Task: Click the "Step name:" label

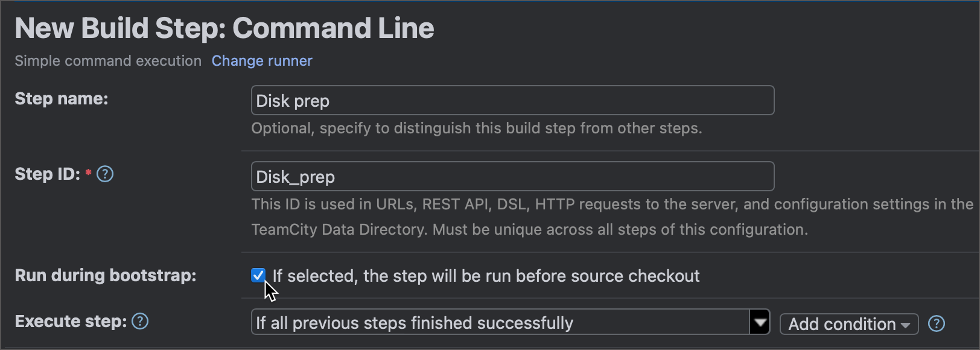Action: [x=62, y=99]
